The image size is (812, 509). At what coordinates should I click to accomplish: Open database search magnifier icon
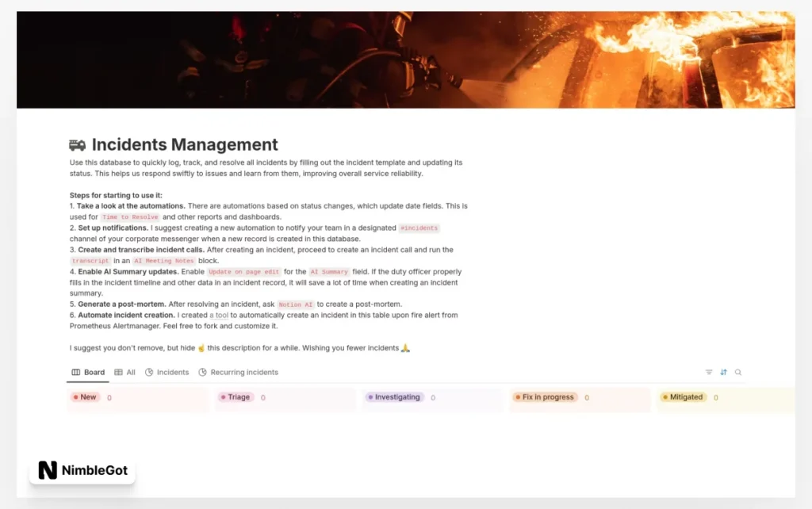738,373
